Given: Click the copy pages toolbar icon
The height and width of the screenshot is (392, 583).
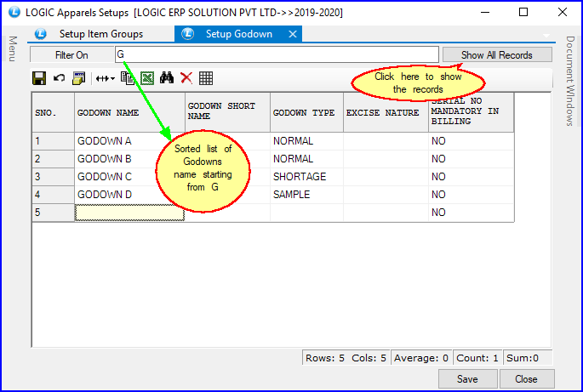Looking at the screenshot, I should 128,78.
